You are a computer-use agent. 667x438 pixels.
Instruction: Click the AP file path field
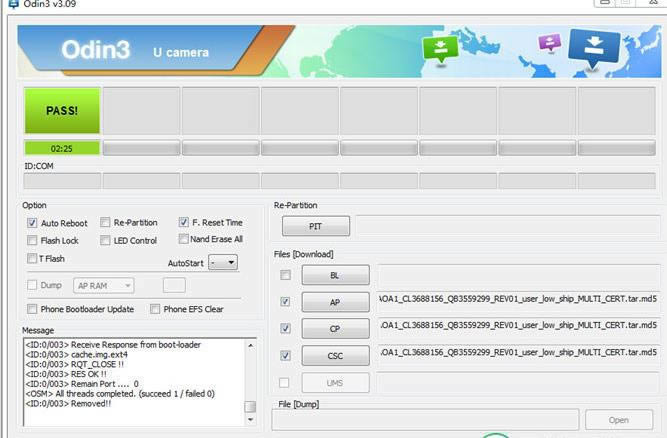click(518, 300)
